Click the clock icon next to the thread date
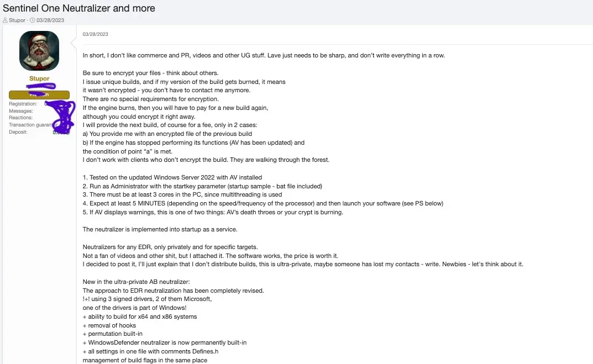This screenshot has height=364, width=593. [x=32, y=20]
